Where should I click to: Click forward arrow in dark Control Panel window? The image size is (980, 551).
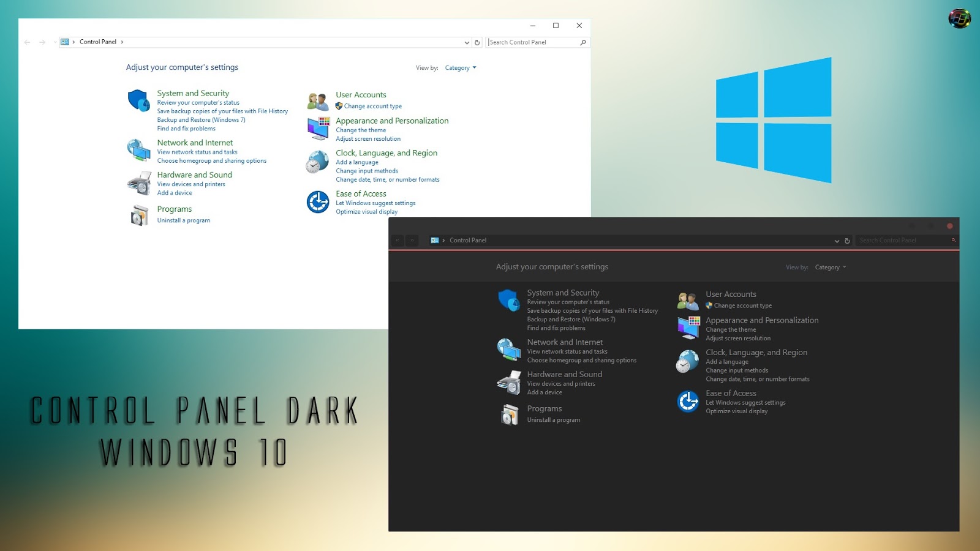click(412, 241)
